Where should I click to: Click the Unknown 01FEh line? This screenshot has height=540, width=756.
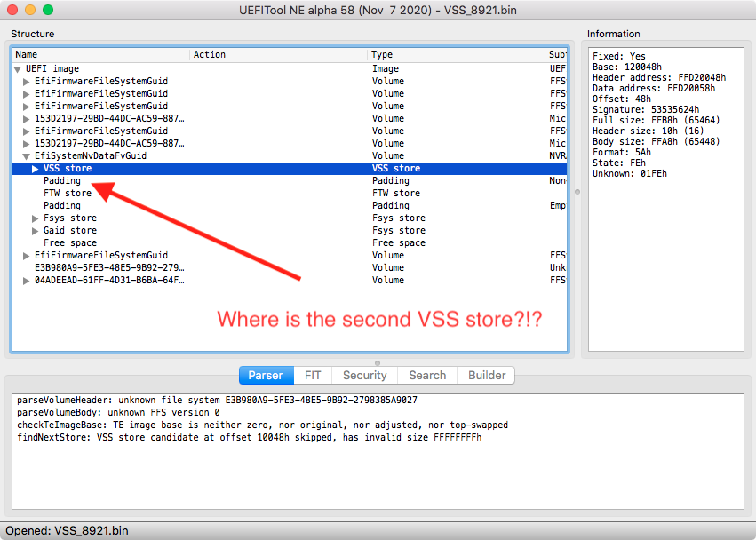click(630, 173)
